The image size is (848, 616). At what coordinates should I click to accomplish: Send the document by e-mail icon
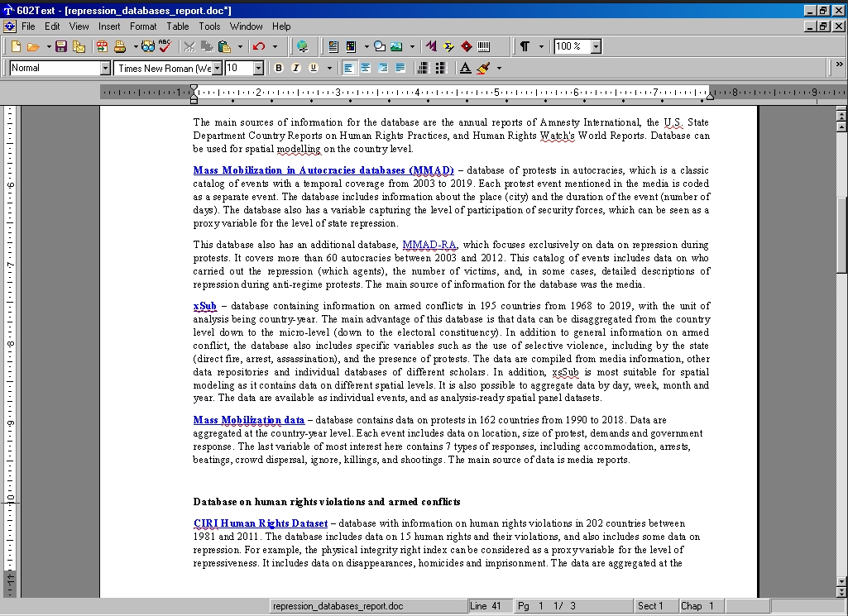coord(79,46)
